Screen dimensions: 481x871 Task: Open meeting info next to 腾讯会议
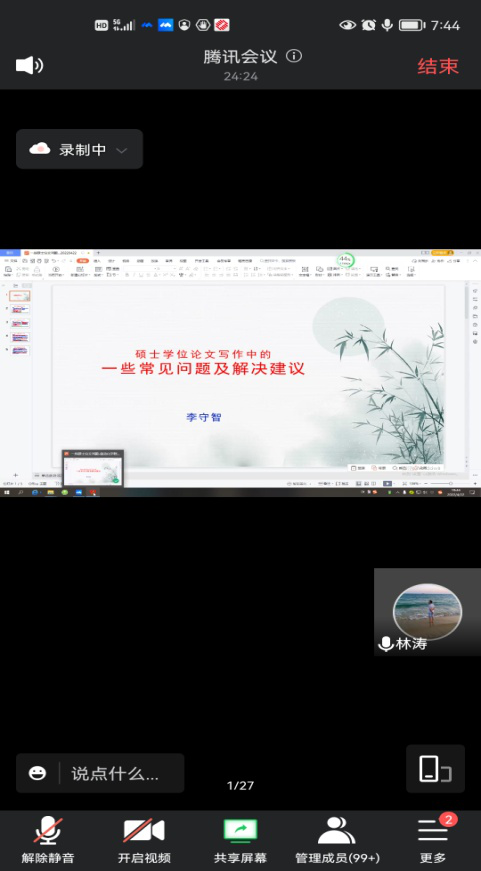point(294,56)
